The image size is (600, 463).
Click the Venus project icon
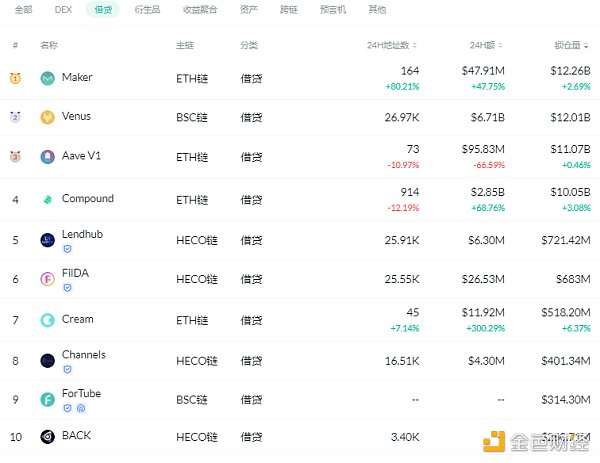(47, 117)
